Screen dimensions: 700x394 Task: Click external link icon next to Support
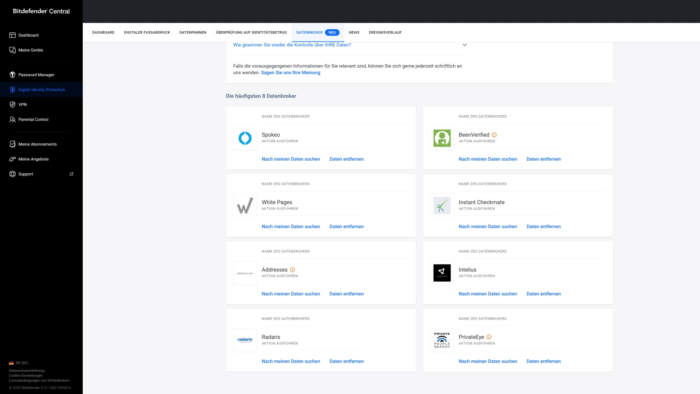(71, 174)
